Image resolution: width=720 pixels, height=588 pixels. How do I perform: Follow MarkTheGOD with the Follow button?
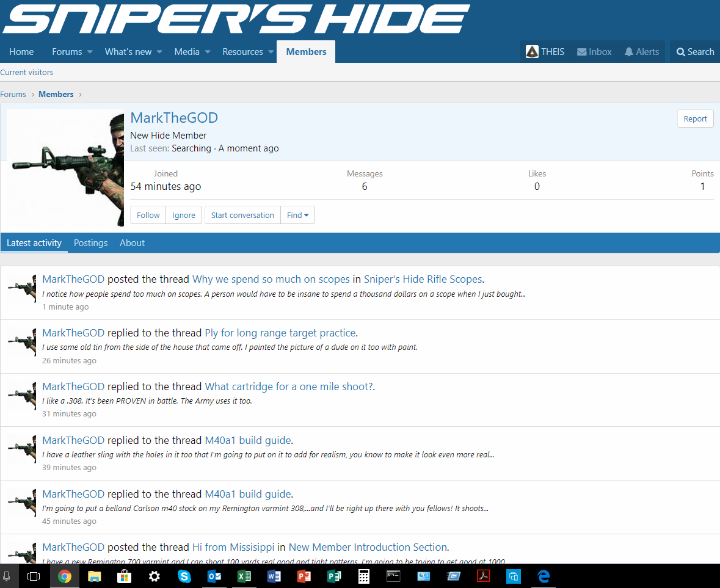pyautogui.click(x=148, y=216)
